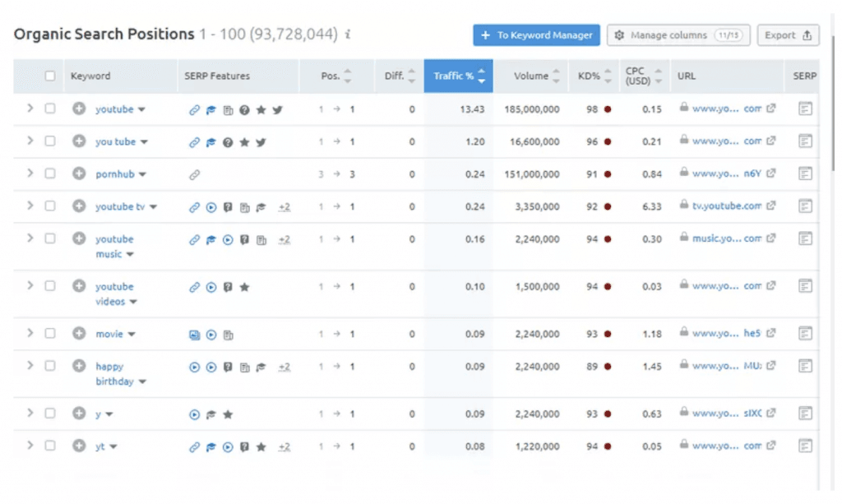The image size is (842, 504).
Task: Open dropdown next to yt keyword
Action: [113, 446]
